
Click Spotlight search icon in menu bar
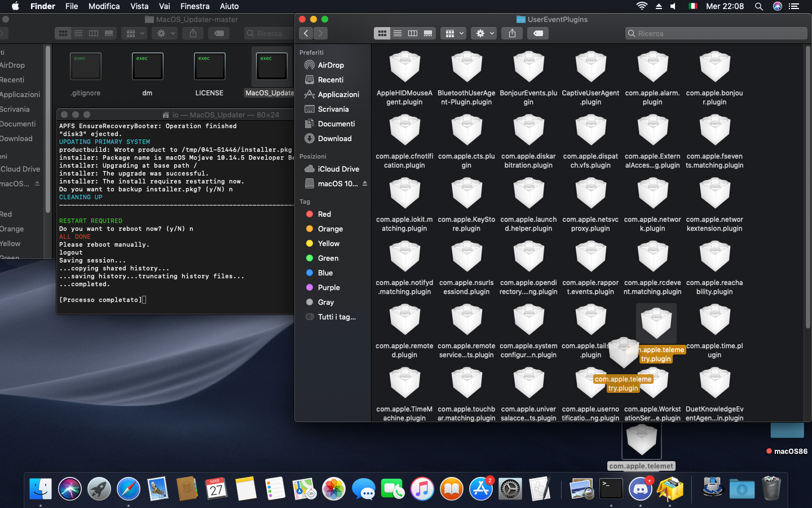tap(759, 6)
